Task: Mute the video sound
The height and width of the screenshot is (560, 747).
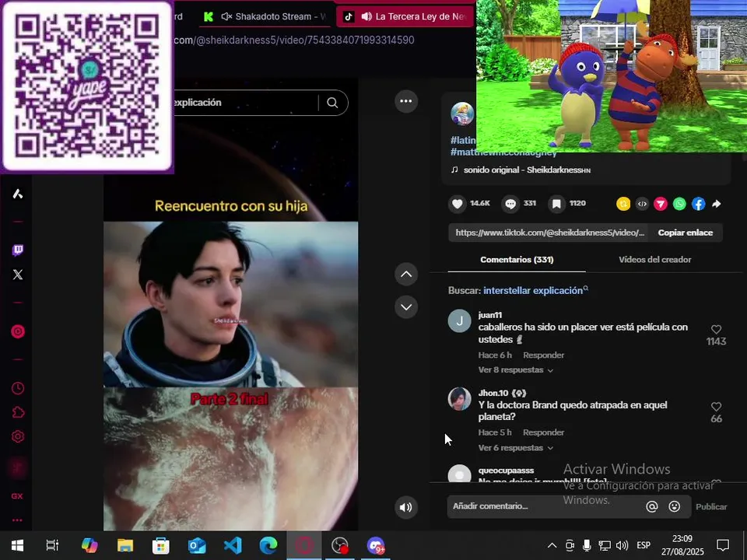Action: tap(406, 507)
